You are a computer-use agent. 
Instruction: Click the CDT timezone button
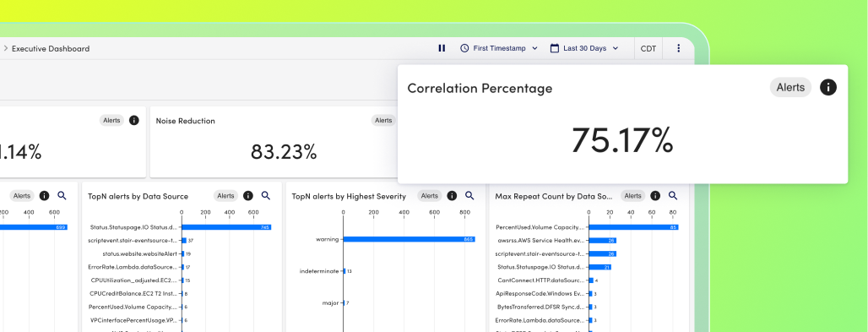648,48
